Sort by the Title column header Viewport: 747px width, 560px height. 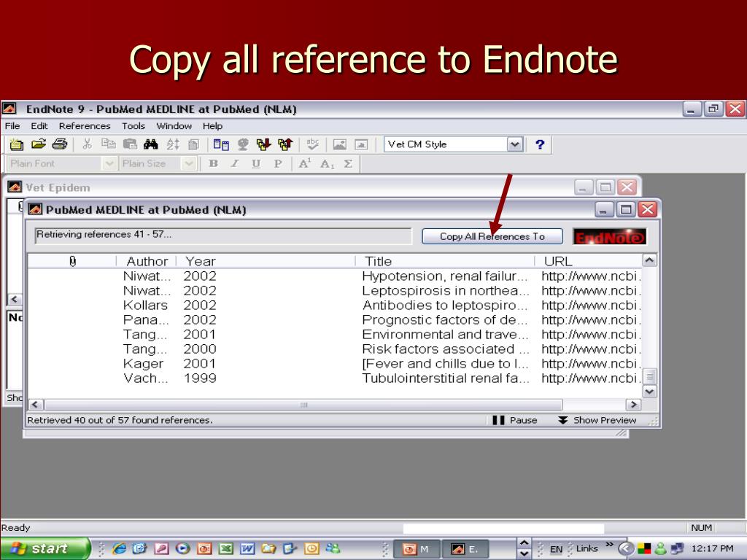click(x=445, y=261)
